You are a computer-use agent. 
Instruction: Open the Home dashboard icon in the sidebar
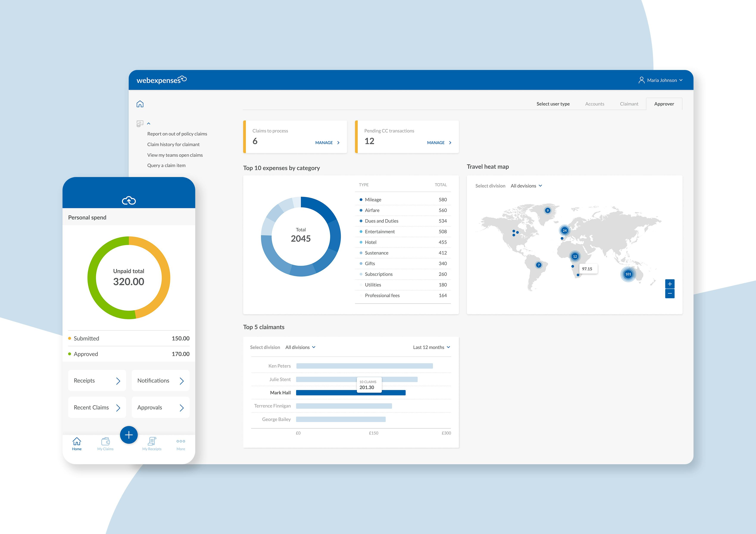click(x=140, y=104)
